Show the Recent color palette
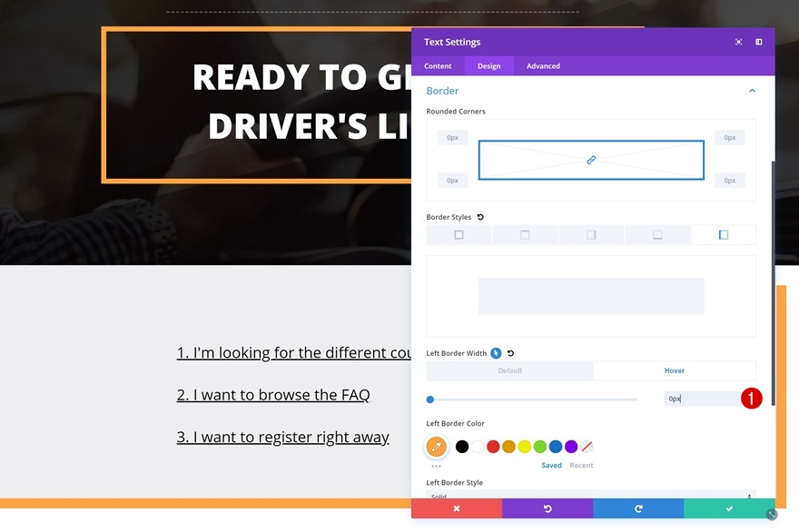 point(581,465)
